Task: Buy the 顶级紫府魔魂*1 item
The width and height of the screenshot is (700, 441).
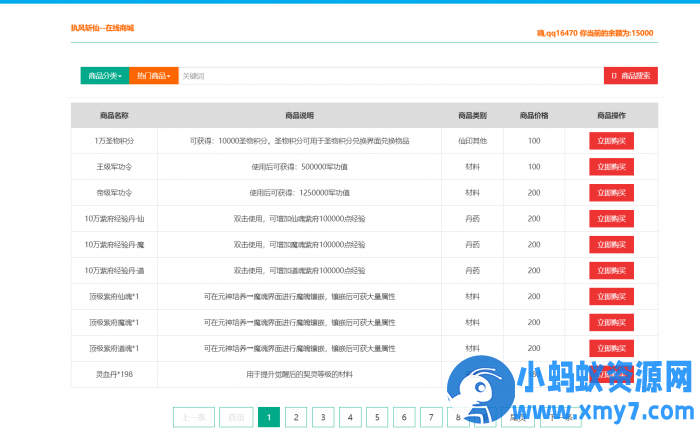Action: pos(611,323)
